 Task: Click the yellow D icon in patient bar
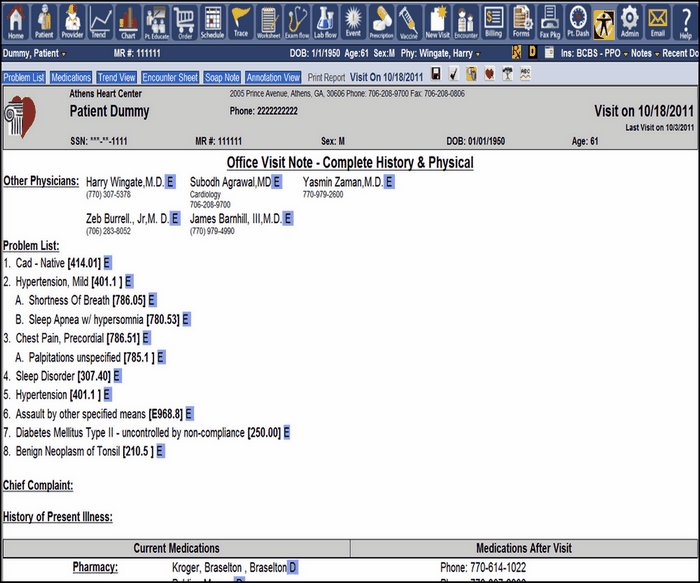[533, 52]
